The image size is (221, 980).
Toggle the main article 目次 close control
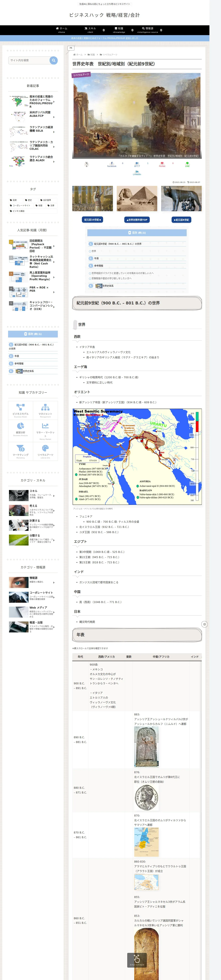click(x=137, y=232)
